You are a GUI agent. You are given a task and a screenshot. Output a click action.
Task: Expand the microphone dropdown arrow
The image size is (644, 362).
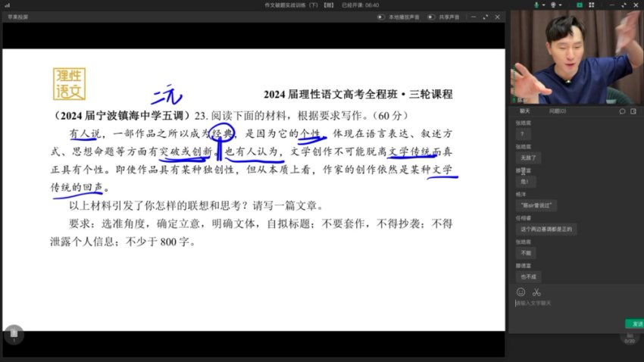pos(542,5)
